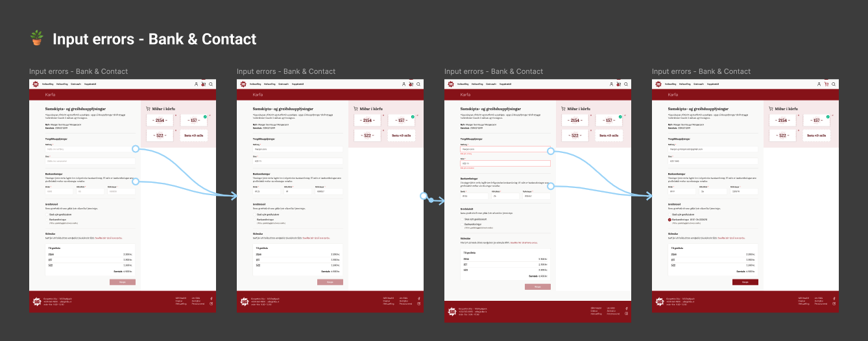Screen dimensions: 868x341
Task: Click ticket card 157 in the third frame
Action: [610, 121]
